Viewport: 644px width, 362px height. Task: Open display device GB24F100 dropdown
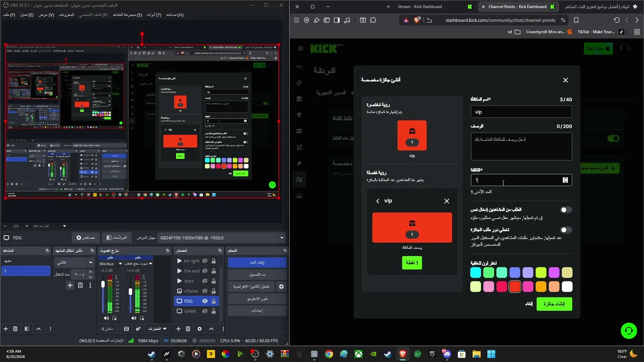tap(221, 238)
